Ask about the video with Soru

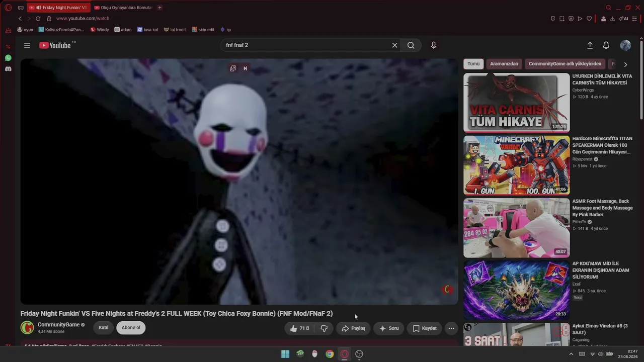pyautogui.click(x=389, y=328)
